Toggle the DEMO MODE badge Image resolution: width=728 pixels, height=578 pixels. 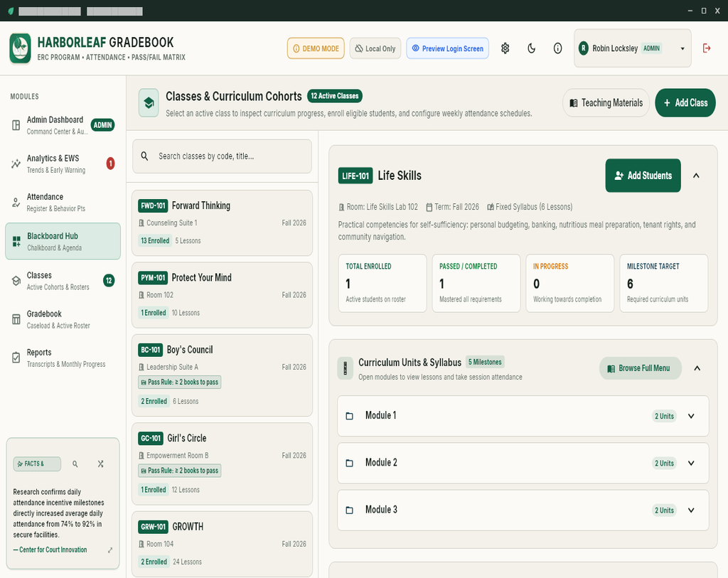316,48
